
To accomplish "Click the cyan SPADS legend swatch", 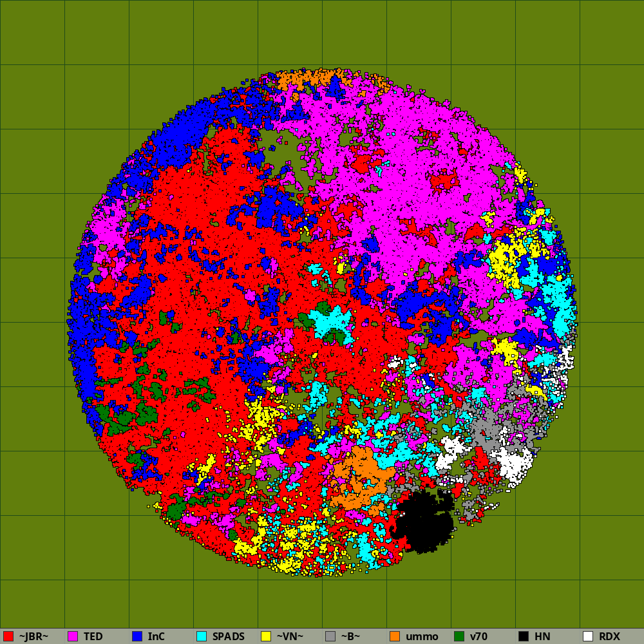I will pos(202,636).
